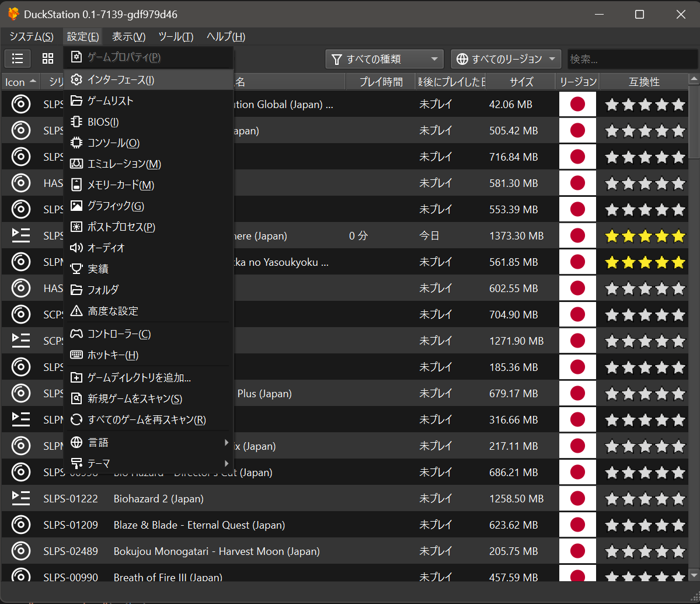Click the Controller (コントローラー) gamepad icon
This screenshot has width=700, height=604.
[x=76, y=334]
